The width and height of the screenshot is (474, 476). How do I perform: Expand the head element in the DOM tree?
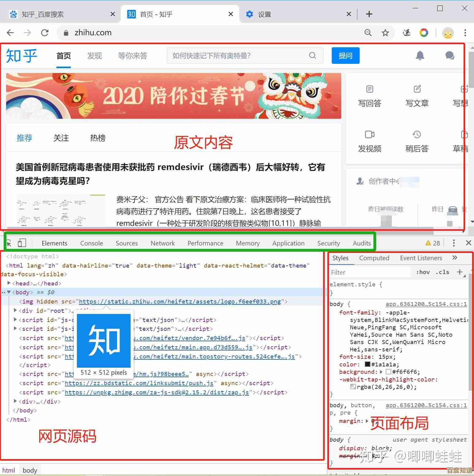9,283
